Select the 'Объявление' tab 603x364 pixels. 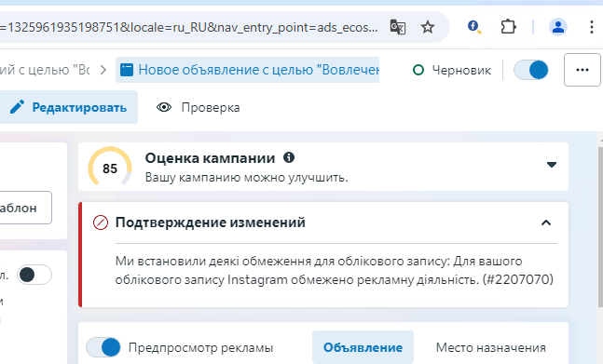click(363, 347)
